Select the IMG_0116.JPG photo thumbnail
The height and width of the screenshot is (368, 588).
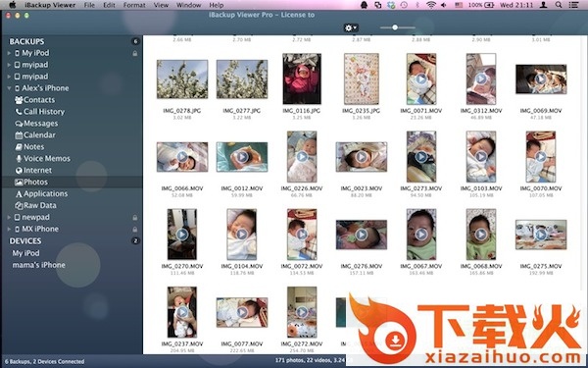point(302,79)
